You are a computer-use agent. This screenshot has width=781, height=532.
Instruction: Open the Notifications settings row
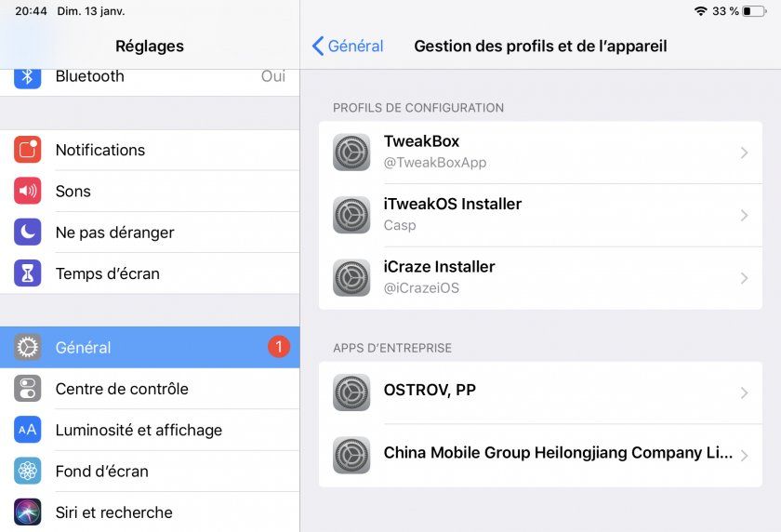click(150, 150)
